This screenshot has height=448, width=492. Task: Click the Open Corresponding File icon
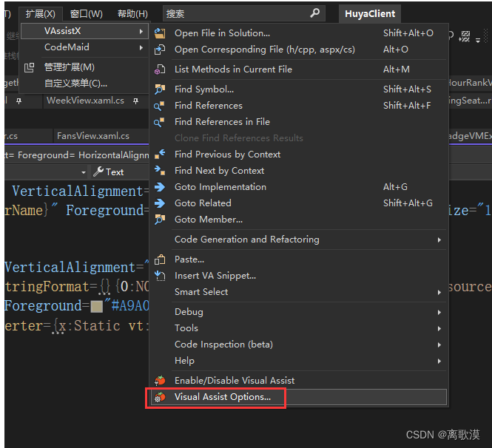(160, 50)
